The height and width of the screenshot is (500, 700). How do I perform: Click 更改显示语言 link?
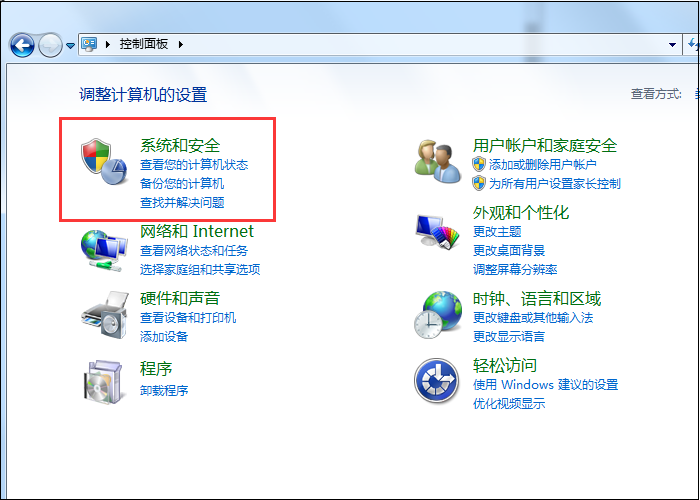[x=509, y=337]
